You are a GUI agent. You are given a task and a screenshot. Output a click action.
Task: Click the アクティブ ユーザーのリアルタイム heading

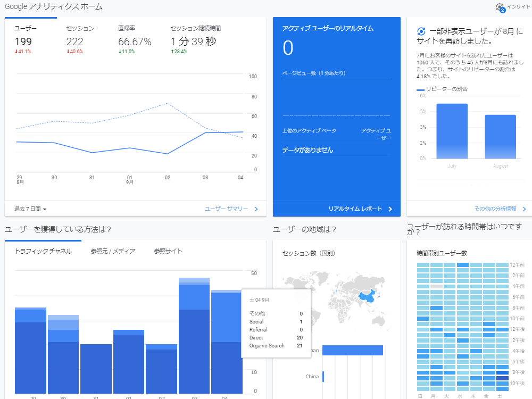[x=328, y=29]
